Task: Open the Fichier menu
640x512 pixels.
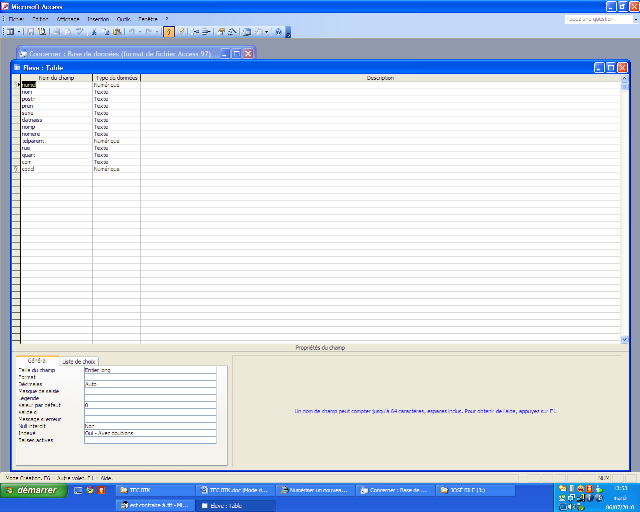Action: 16,19
